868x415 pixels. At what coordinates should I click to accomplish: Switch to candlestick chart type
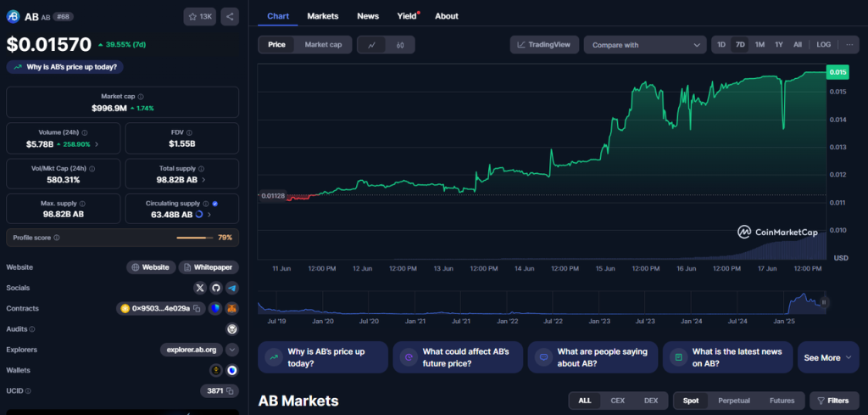click(400, 44)
